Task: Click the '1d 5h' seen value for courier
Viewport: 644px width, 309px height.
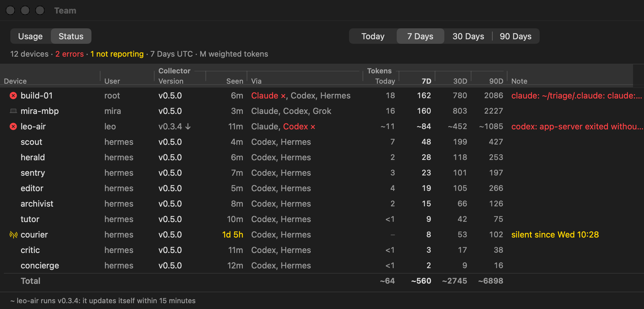Action: (232, 235)
